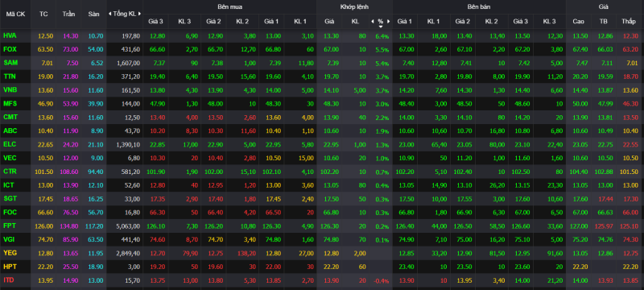Click the Sàn column header
The height and width of the screenshot is (290, 644).
(x=93, y=14)
